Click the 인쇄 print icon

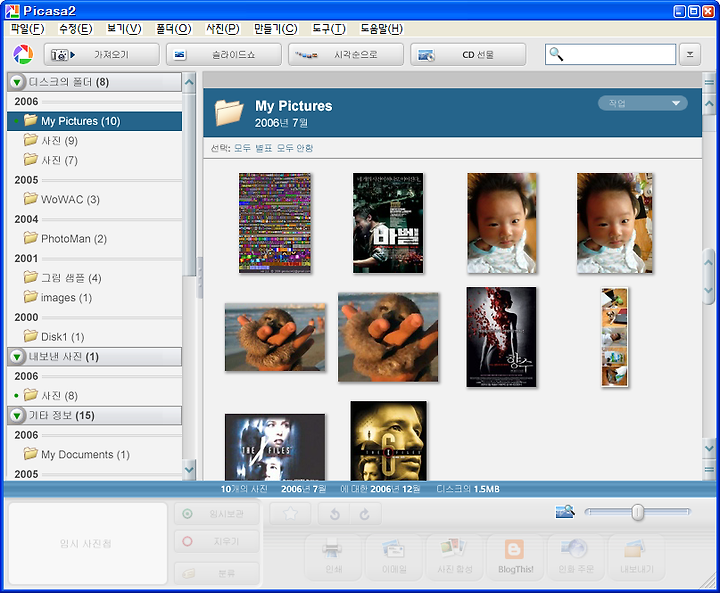332,548
